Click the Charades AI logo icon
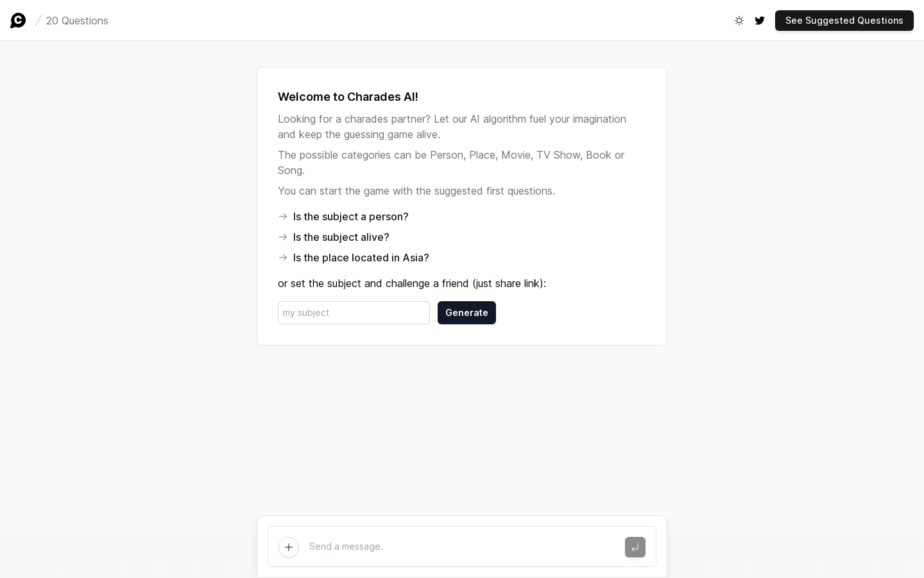The height and width of the screenshot is (578, 924). click(x=18, y=21)
